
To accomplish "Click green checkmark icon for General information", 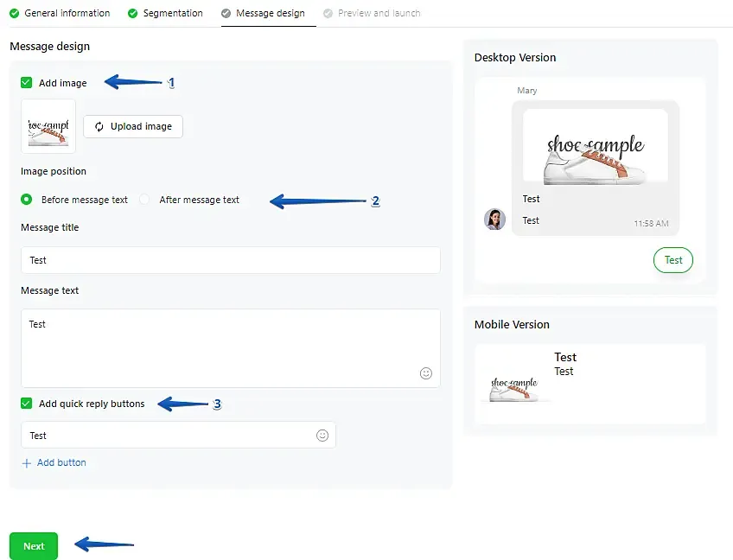I will [x=15, y=13].
